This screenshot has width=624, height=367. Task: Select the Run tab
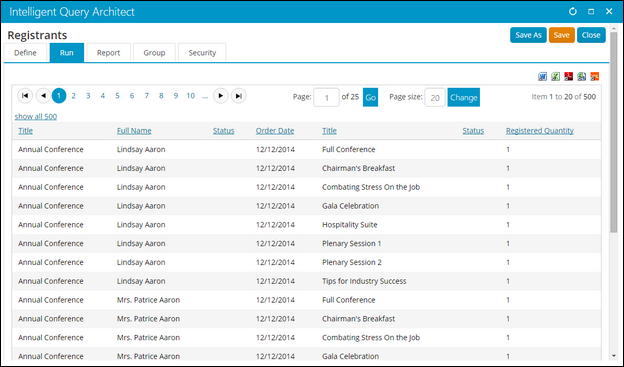(67, 53)
